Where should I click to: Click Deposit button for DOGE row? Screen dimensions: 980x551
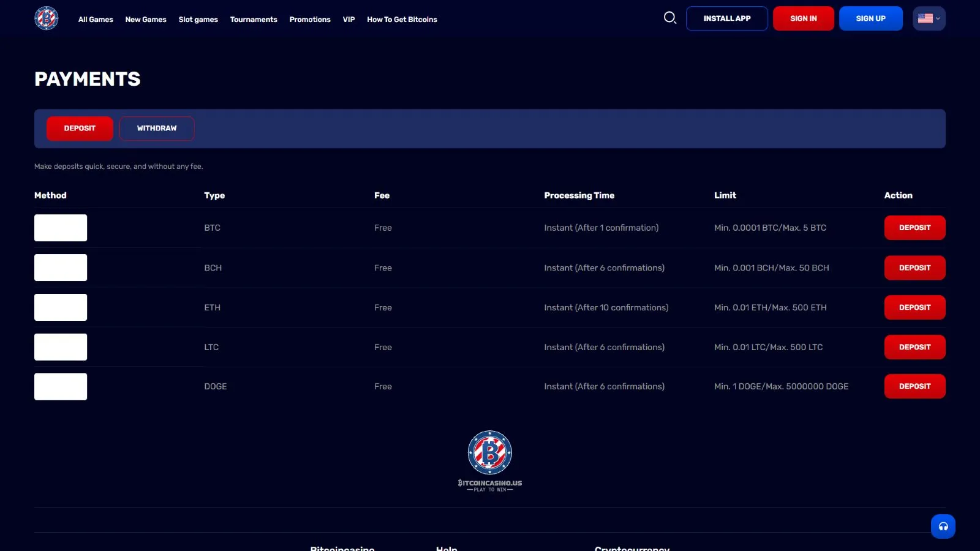point(914,386)
